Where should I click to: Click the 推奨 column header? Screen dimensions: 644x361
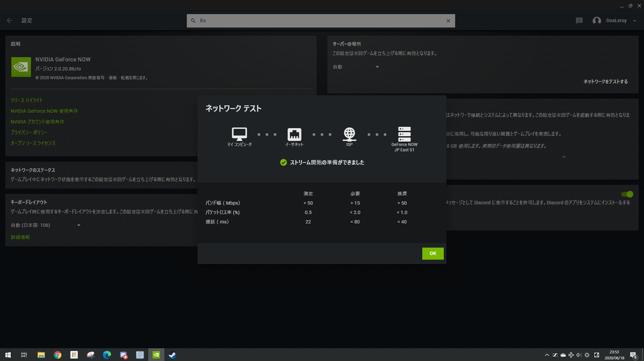coord(402,193)
